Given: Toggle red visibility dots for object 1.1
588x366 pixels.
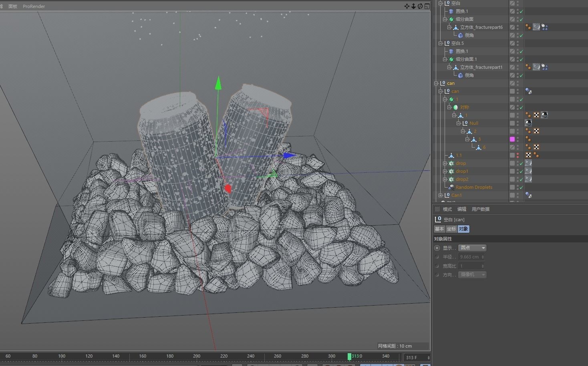Looking at the screenshot, I should 518,155.
